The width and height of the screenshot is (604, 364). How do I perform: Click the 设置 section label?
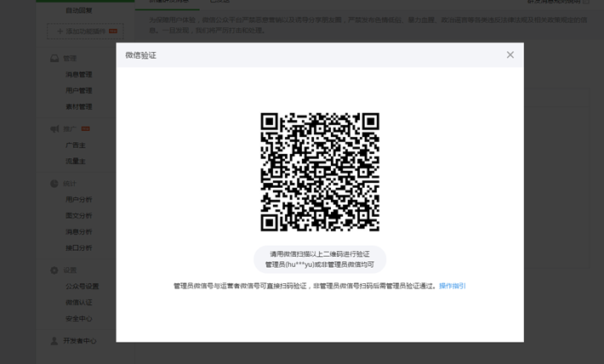70,270
